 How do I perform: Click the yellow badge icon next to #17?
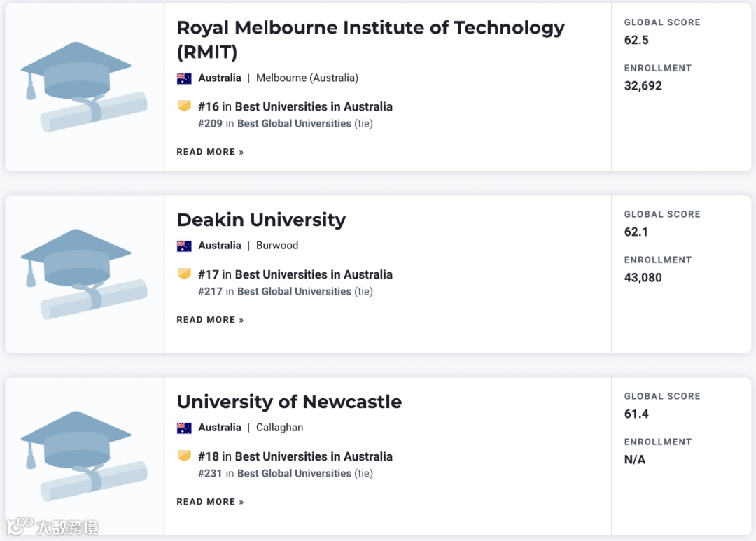184,274
